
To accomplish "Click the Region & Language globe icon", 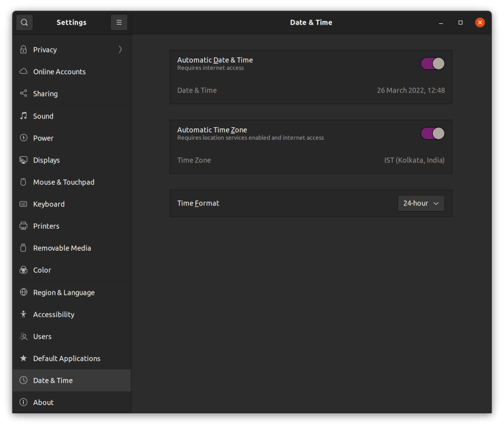I will tap(23, 292).
